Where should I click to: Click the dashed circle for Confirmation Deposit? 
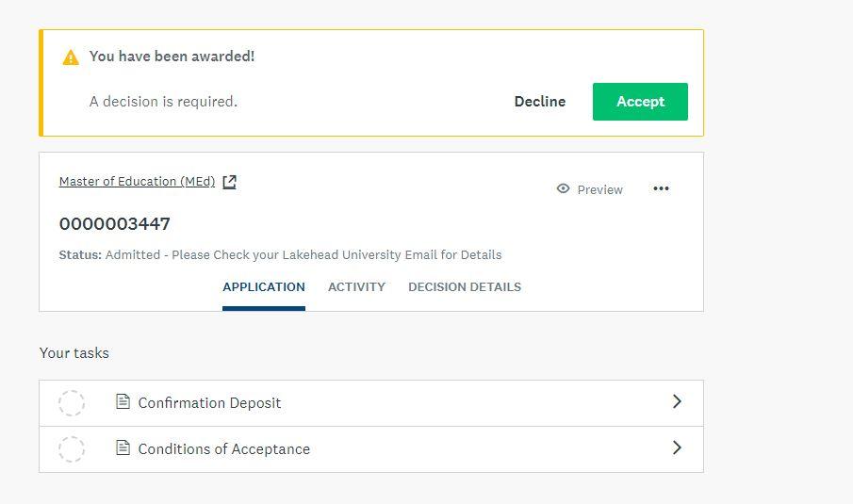pos(72,403)
